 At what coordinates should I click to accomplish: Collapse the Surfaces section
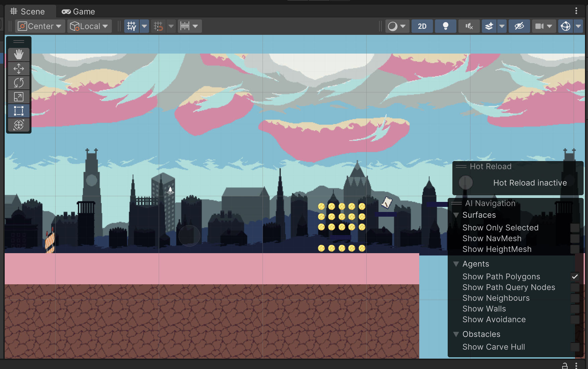456,215
